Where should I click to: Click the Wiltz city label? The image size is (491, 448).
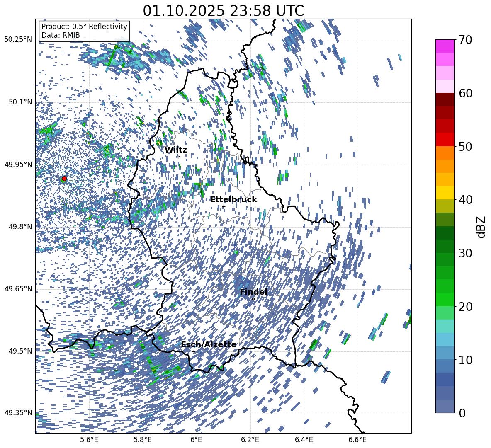click(175, 150)
